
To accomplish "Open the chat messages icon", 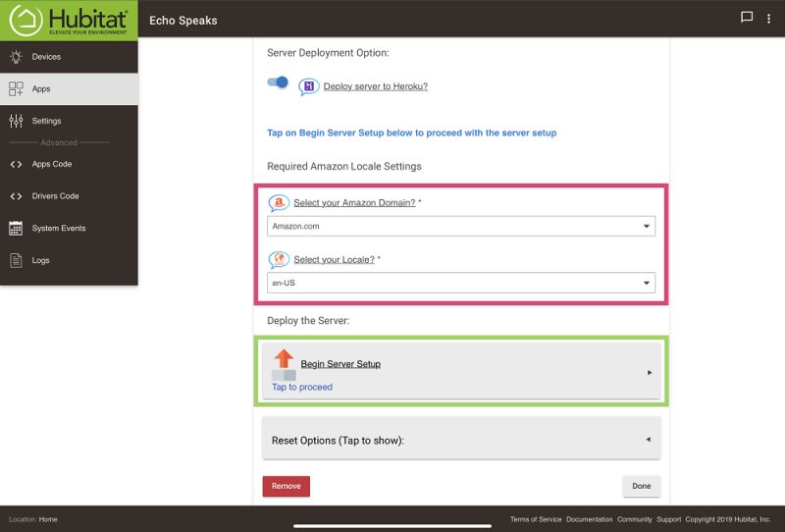I will pos(747,18).
